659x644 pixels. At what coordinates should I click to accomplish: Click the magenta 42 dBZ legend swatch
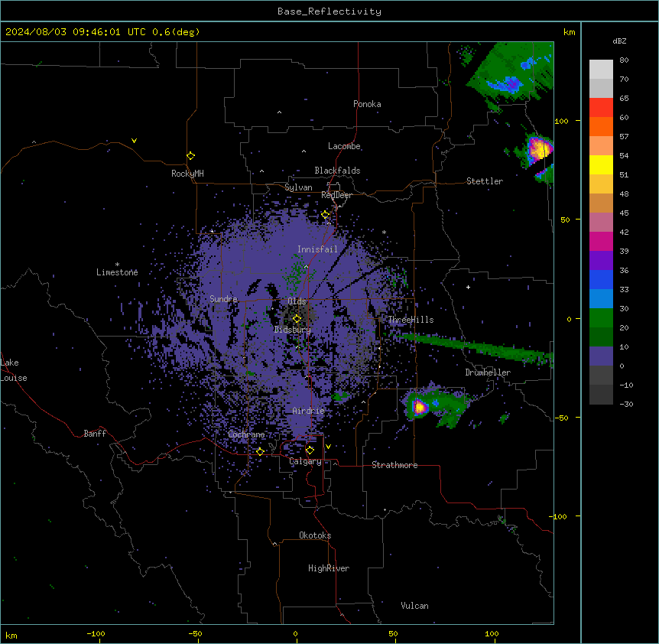[601, 241]
